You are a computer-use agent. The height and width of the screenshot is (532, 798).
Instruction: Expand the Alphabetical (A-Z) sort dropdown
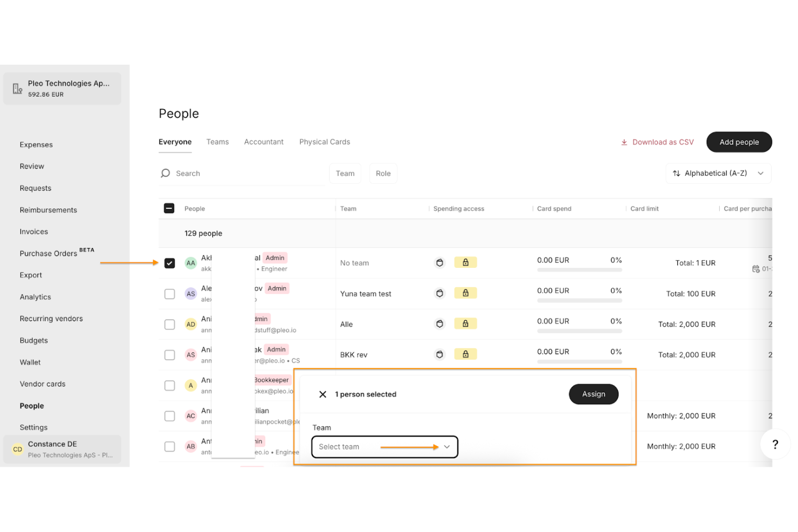pos(718,173)
